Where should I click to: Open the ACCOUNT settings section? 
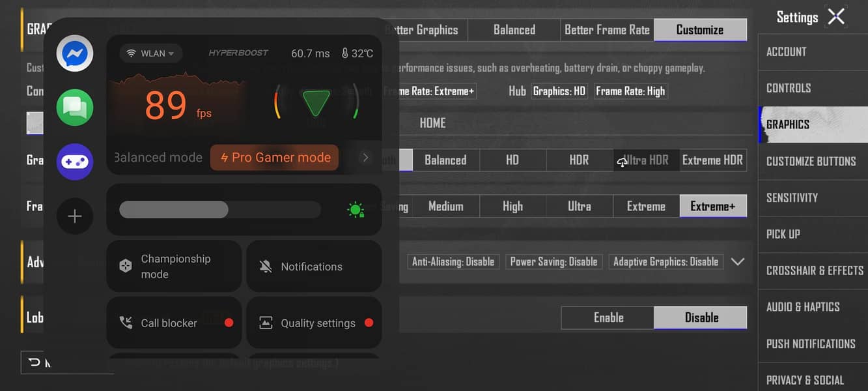[x=813, y=52]
